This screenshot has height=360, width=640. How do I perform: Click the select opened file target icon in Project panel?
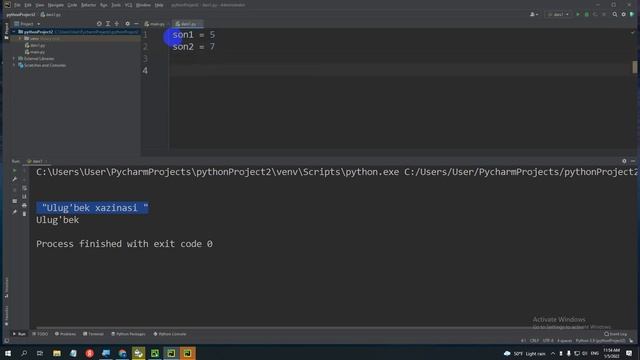tap(99, 24)
